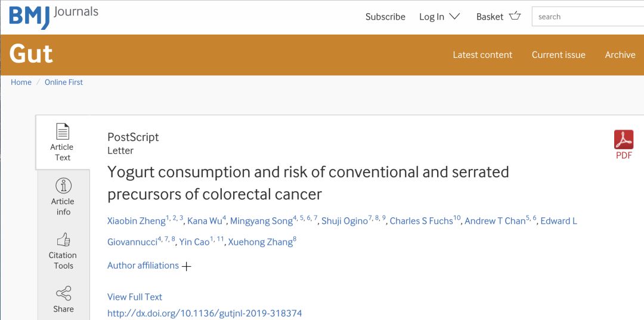The height and width of the screenshot is (320, 644).
Task: Open the PDF download icon
Action: pos(624,140)
